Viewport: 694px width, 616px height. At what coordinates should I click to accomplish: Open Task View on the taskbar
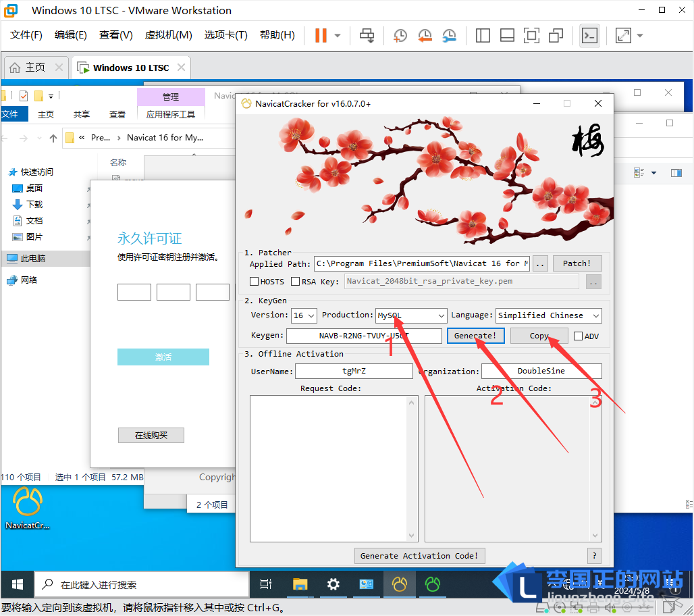click(x=265, y=584)
